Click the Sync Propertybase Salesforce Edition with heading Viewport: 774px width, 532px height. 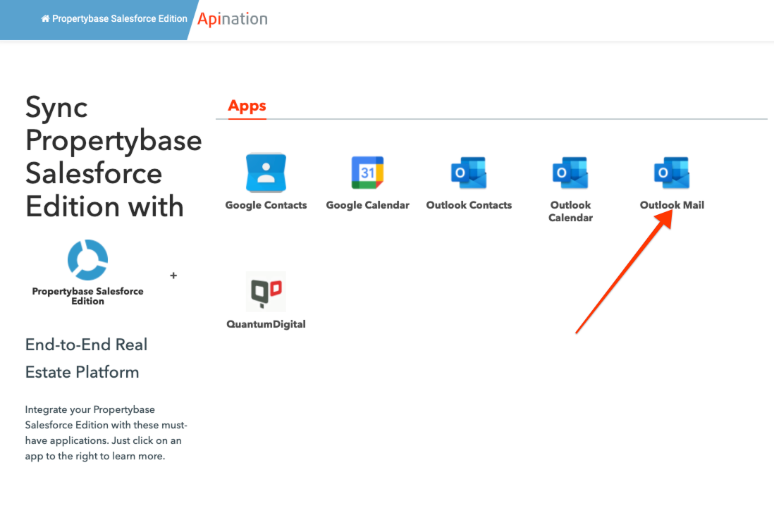[x=113, y=157]
